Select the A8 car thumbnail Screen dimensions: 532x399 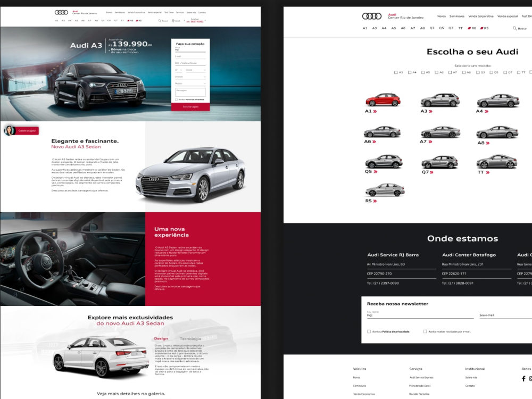(x=497, y=132)
